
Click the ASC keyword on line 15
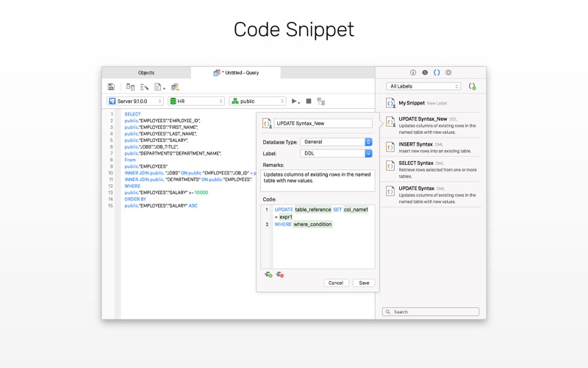tap(193, 205)
